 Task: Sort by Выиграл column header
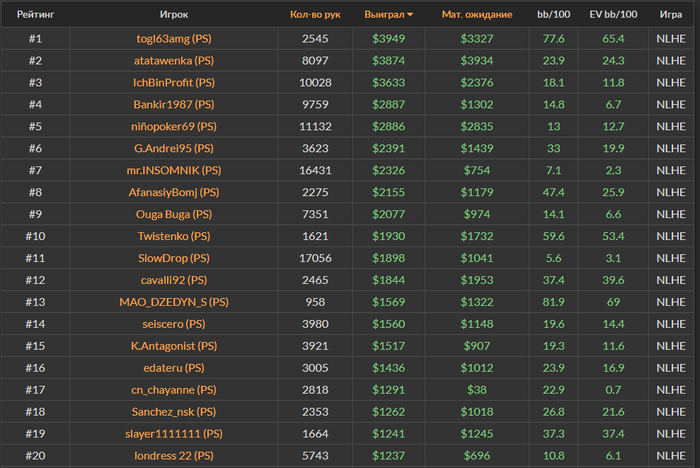click(384, 15)
